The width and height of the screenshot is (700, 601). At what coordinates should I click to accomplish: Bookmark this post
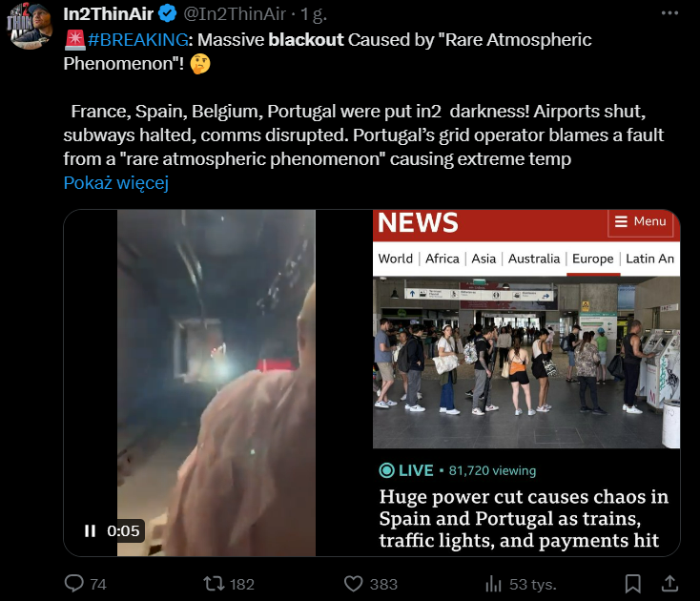(632, 584)
